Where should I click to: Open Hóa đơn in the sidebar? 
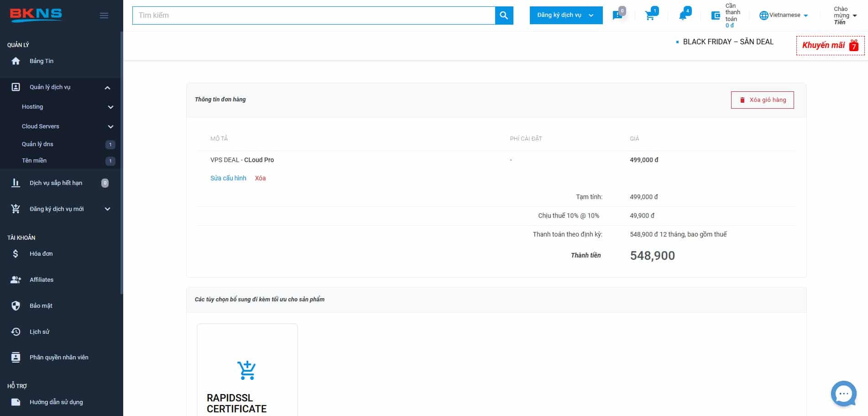point(41,254)
